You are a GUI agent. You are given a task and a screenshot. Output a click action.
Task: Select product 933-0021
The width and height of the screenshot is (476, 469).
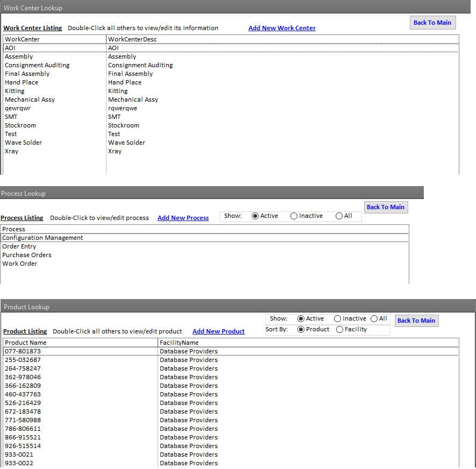(231, 454)
